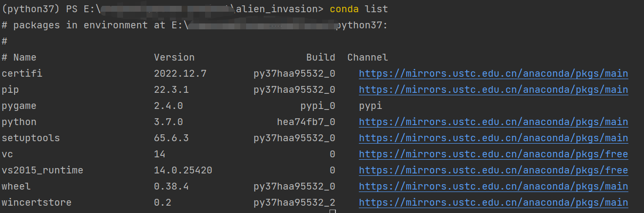This screenshot has width=644, height=213.
Task: Click the version value '22.3.1'
Action: coord(171,90)
